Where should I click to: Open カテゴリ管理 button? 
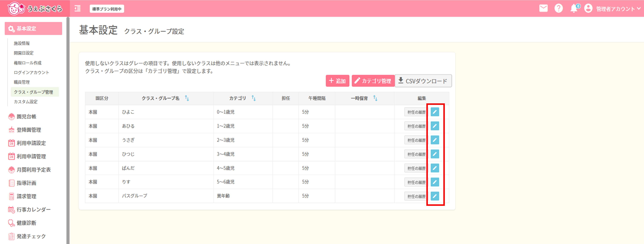(373, 81)
